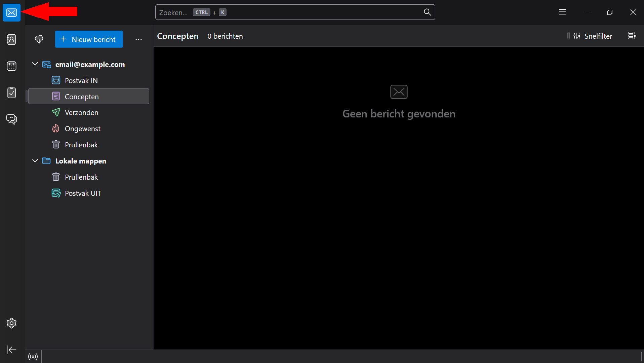Open the application hamburger menu
This screenshot has width=644, height=363.
click(x=562, y=12)
